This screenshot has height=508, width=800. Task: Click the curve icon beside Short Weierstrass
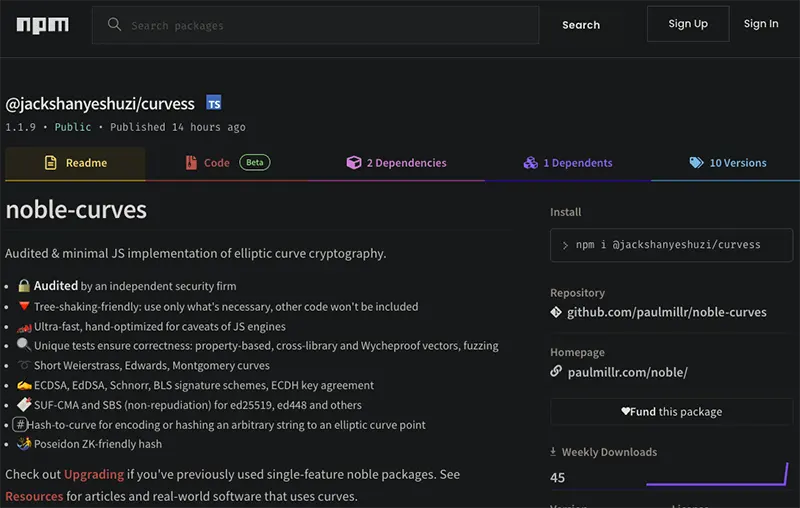(x=23, y=365)
